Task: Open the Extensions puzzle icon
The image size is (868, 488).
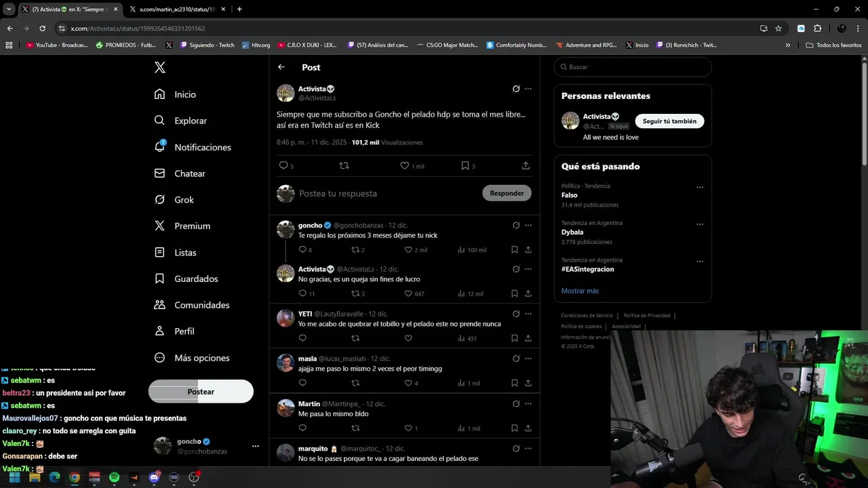Action: pos(817,28)
